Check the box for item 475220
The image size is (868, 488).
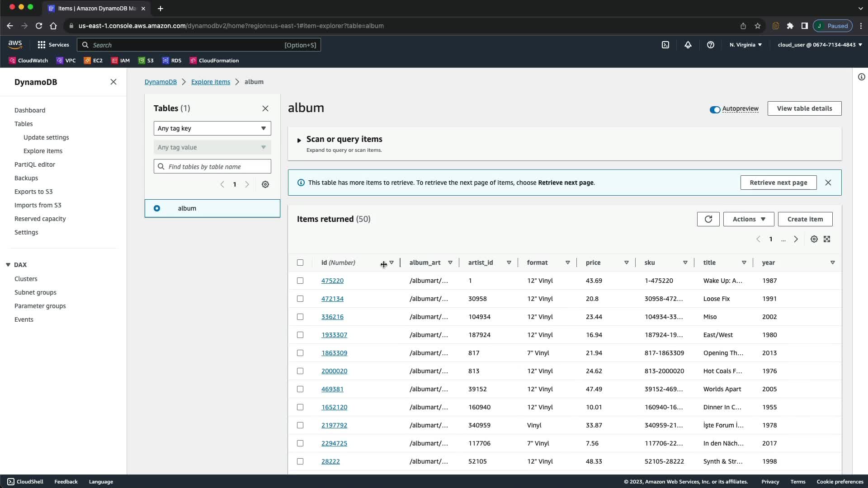coord(300,281)
